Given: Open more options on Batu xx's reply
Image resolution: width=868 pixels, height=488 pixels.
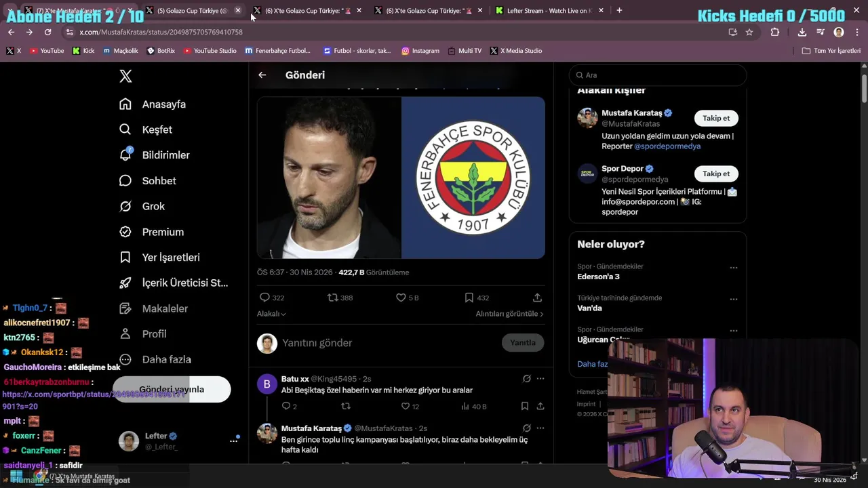Looking at the screenshot, I should coord(540,379).
